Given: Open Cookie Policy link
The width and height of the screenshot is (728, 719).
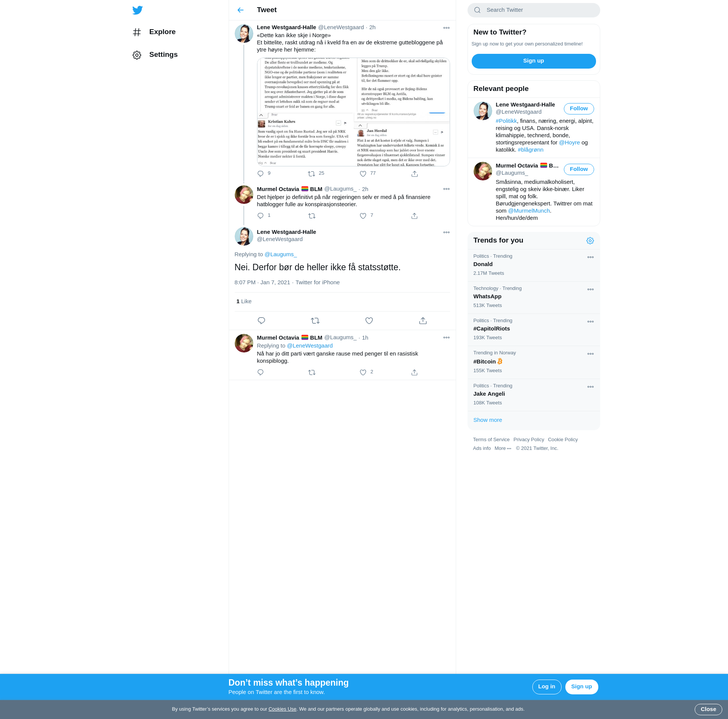Looking at the screenshot, I should 563,440.
